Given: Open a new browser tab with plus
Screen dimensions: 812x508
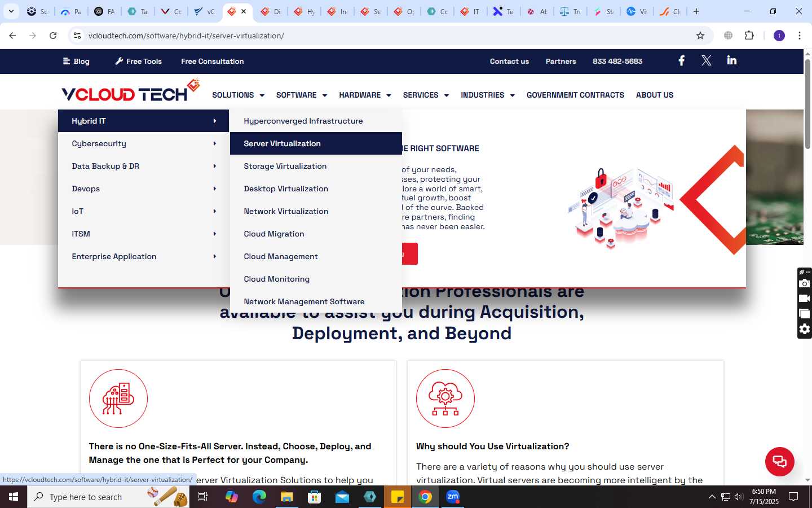Looking at the screenshot, I should point(696,11).
